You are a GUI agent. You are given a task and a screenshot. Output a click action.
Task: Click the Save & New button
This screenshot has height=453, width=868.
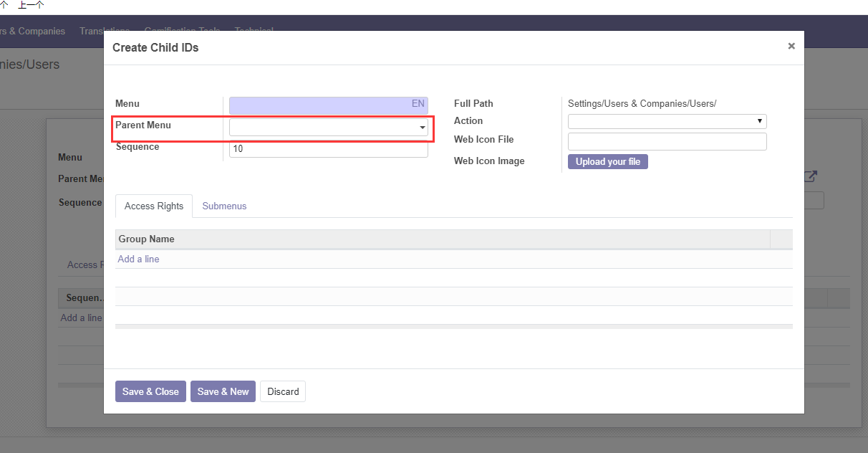tap(223, 391)
